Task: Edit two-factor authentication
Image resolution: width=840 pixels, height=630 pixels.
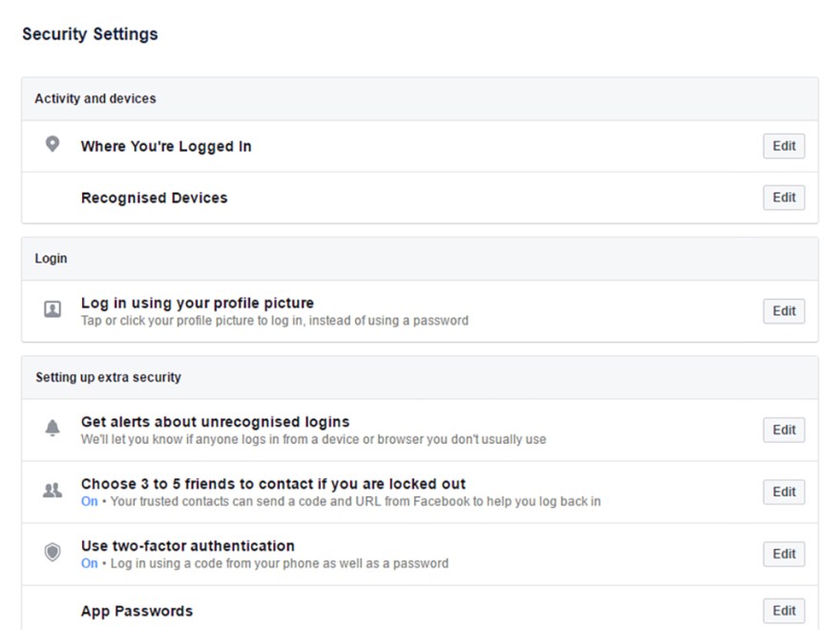Action: pos(783,554)
